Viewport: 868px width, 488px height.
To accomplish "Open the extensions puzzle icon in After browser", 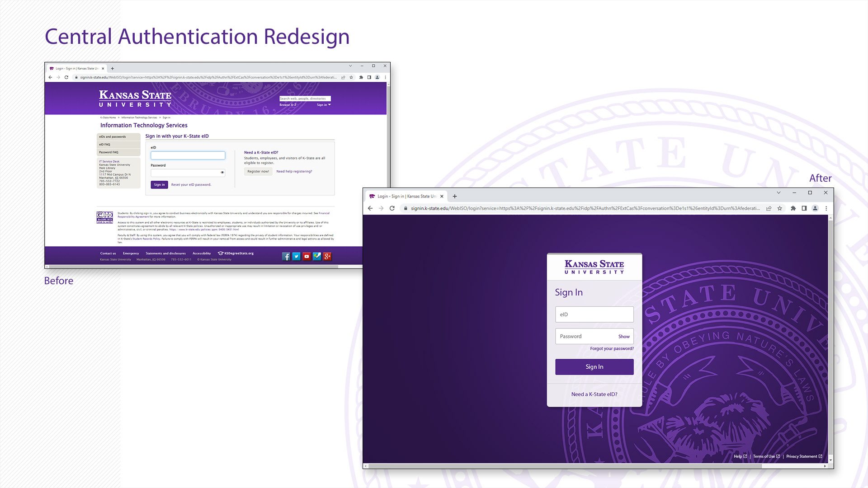I will point(793,208).
